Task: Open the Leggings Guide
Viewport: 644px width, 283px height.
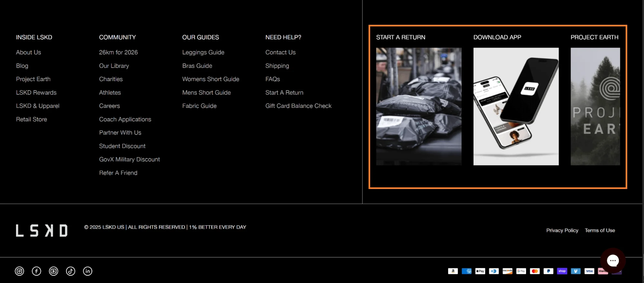Action: tap(203, 52)
